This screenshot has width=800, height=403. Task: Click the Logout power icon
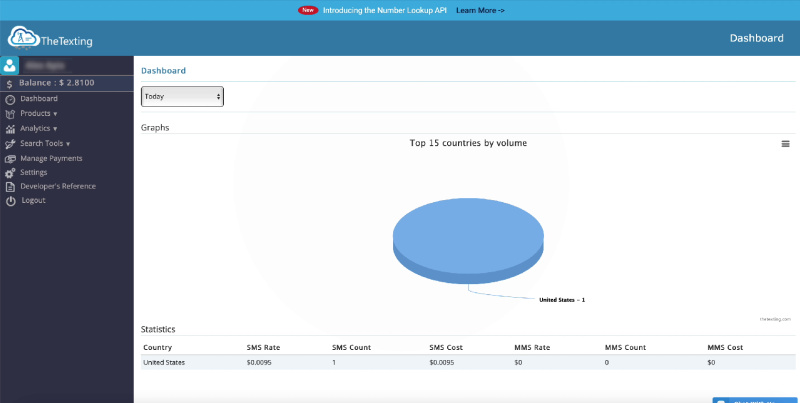tap(11, 201)
